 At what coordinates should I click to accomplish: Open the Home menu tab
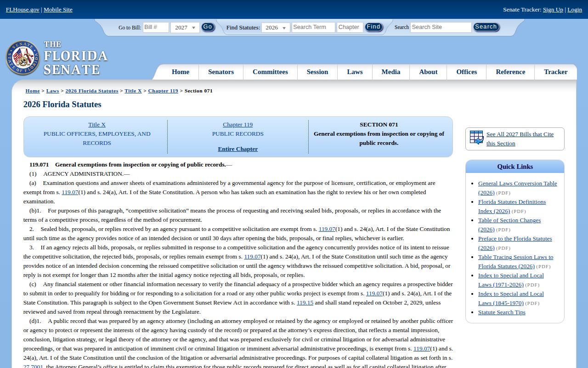(x=181, y=72)
